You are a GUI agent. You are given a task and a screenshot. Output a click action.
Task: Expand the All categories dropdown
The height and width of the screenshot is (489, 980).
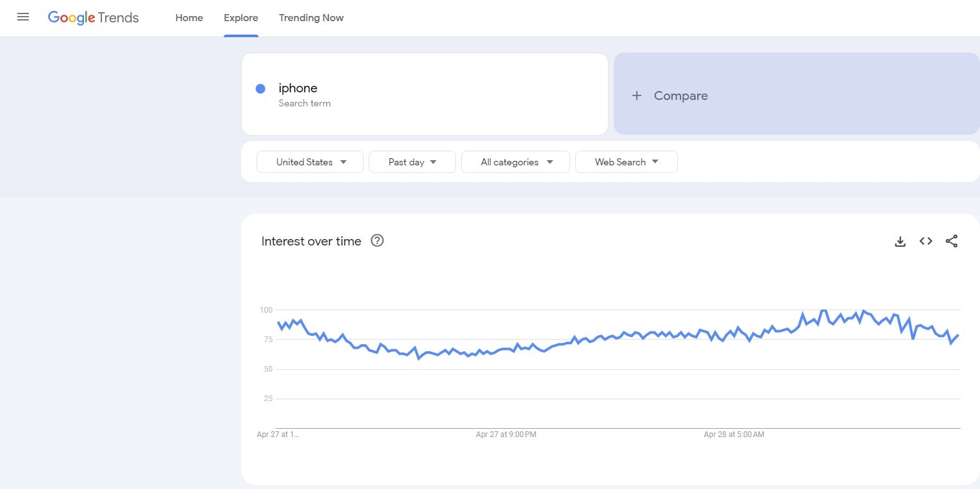pos(516,162)
